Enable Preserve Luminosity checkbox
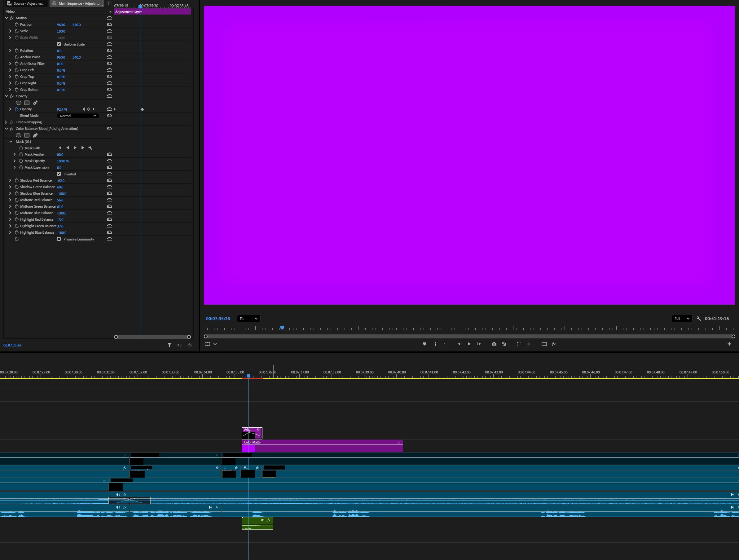This screenshot has width=739, height=560. (x=59, y=239)
